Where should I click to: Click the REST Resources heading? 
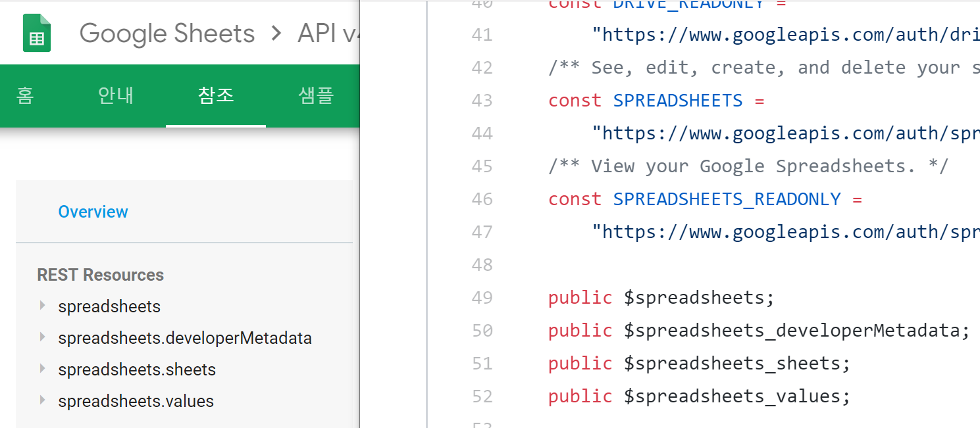point(101,275)
